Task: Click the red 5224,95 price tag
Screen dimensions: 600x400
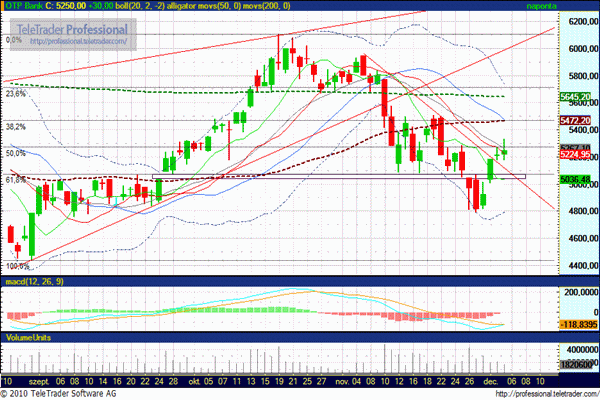Action: (x=575, y=155)
